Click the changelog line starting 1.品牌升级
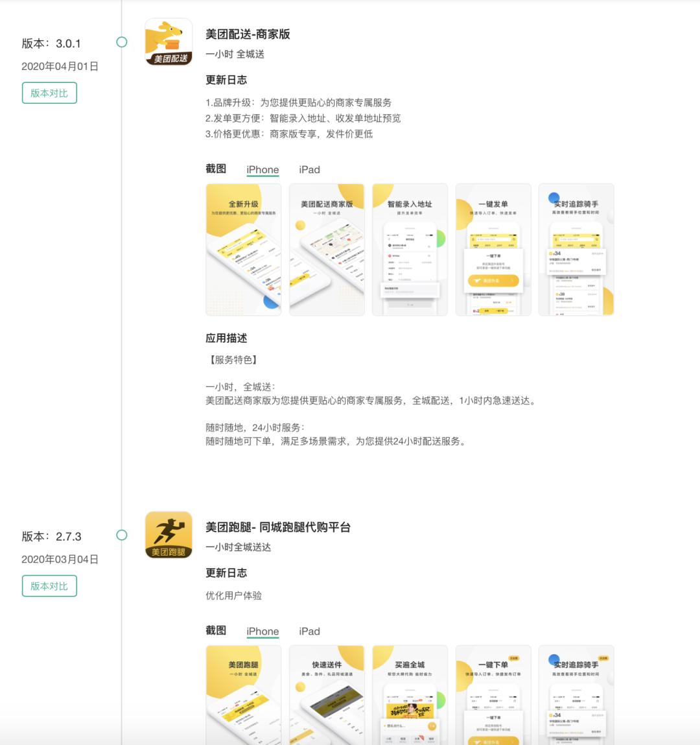Screen dimensions: 700x745 (x=298, y=102)
